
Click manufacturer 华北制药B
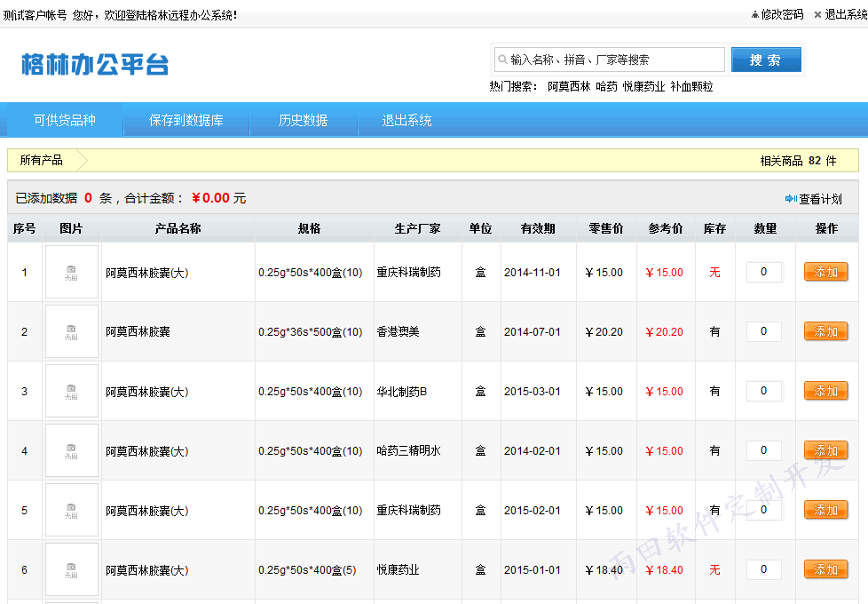click(402, 392)
